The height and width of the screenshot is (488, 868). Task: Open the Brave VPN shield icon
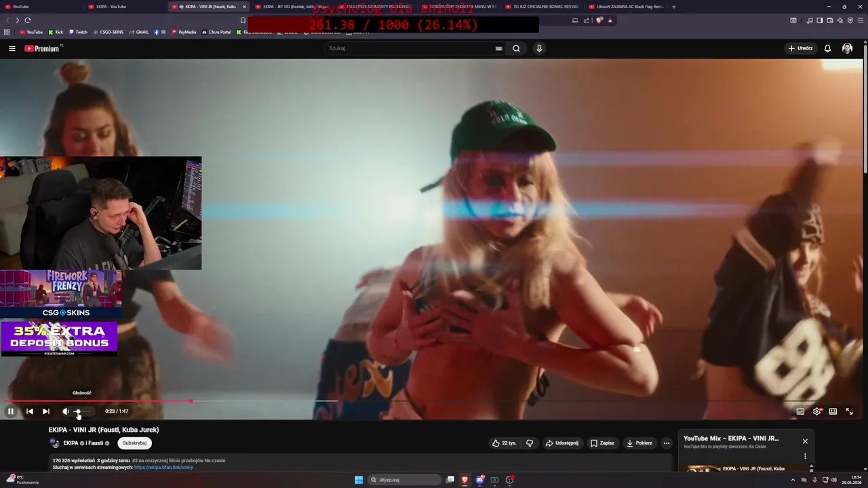pos(850,20)
